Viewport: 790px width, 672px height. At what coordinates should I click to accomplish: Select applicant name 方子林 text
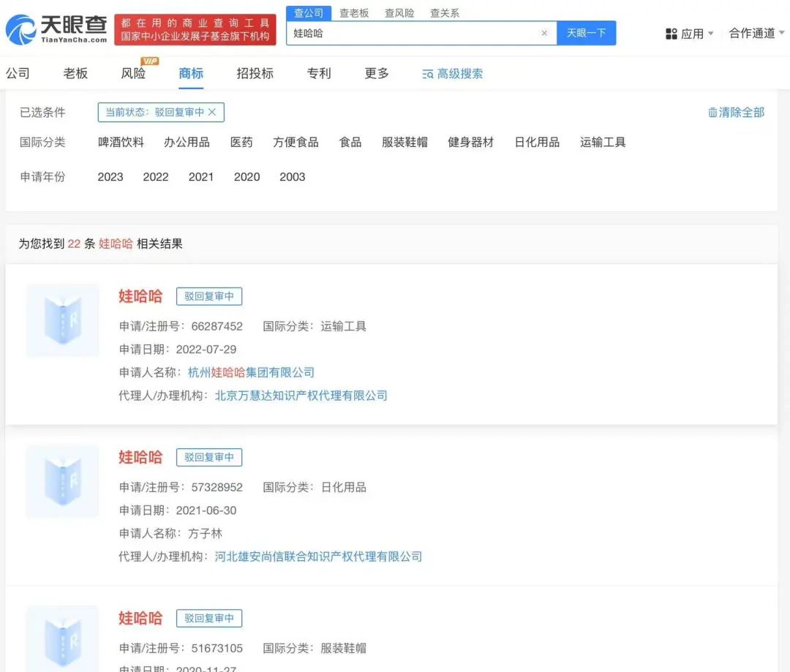[x=205, y=534]
